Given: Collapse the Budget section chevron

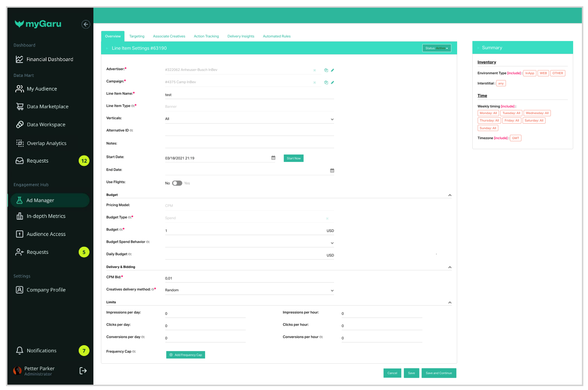Looking at the screenshot, I should (x=450, y=195).
